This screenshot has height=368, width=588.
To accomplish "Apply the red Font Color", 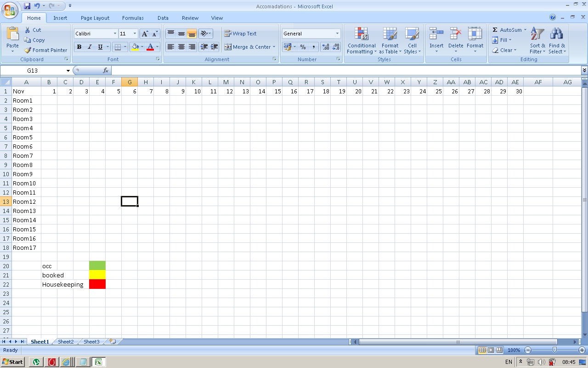I will point(150,47).
